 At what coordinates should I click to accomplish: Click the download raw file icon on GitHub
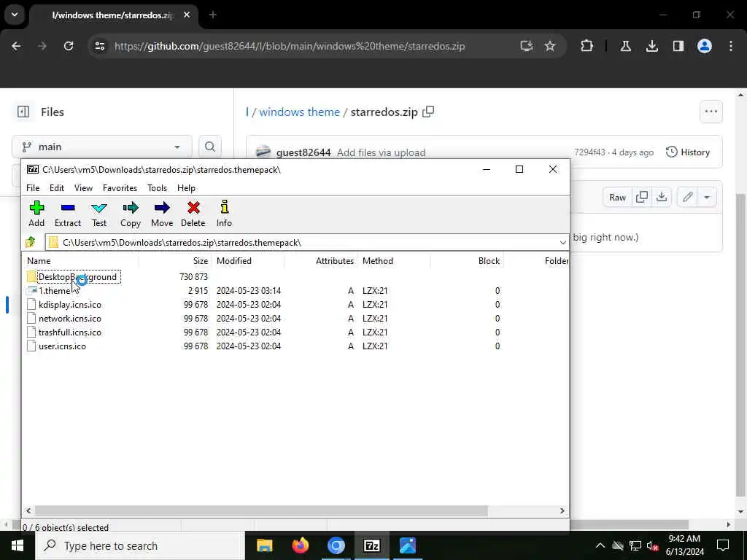(x=662, y=197)
